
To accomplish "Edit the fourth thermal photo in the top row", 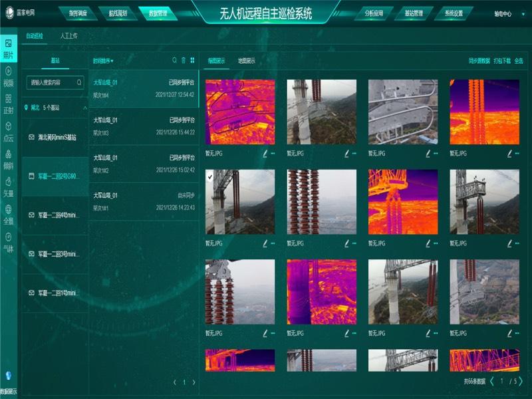I will (x=509, y=154).
